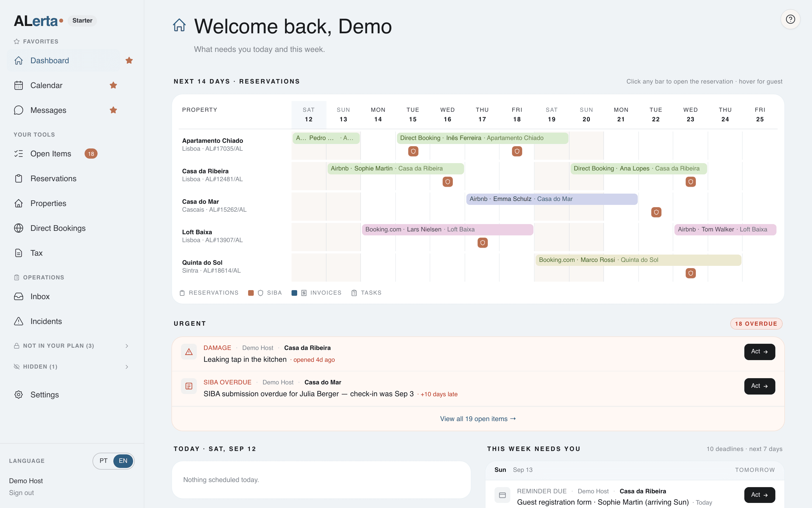The width and height of the screenshot is (812, 508).
Task: Switch language to PT
Action: (103, 461)
